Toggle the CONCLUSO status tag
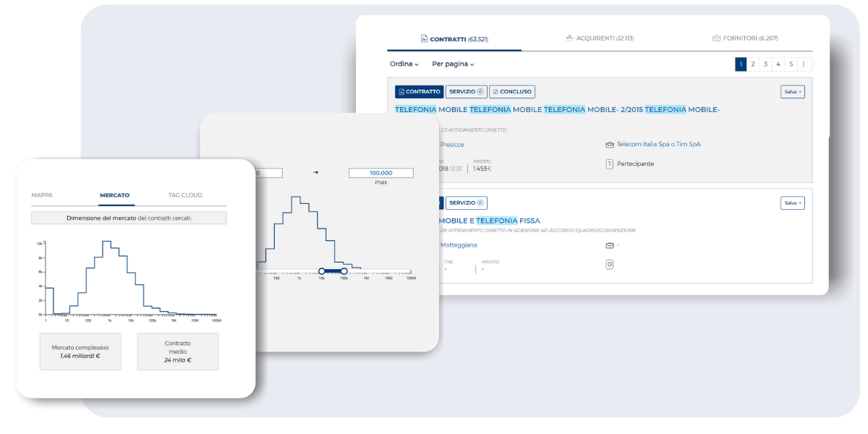 coord(511,92)
